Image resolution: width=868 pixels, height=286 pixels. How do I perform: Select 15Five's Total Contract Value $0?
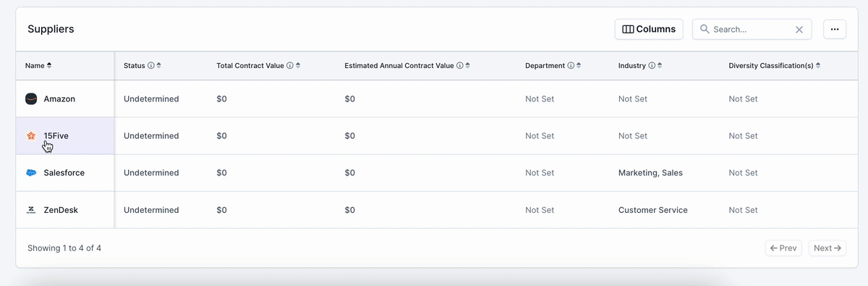[x=221, y=136]
